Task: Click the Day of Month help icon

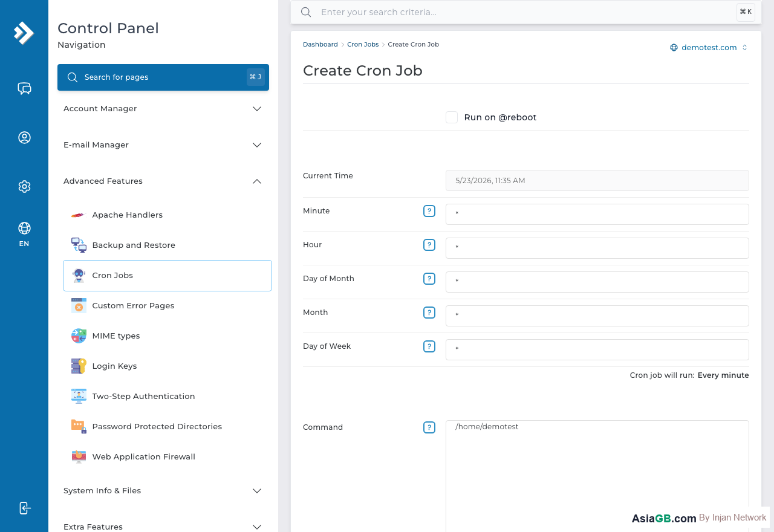Action: click(x=429, y=279)
